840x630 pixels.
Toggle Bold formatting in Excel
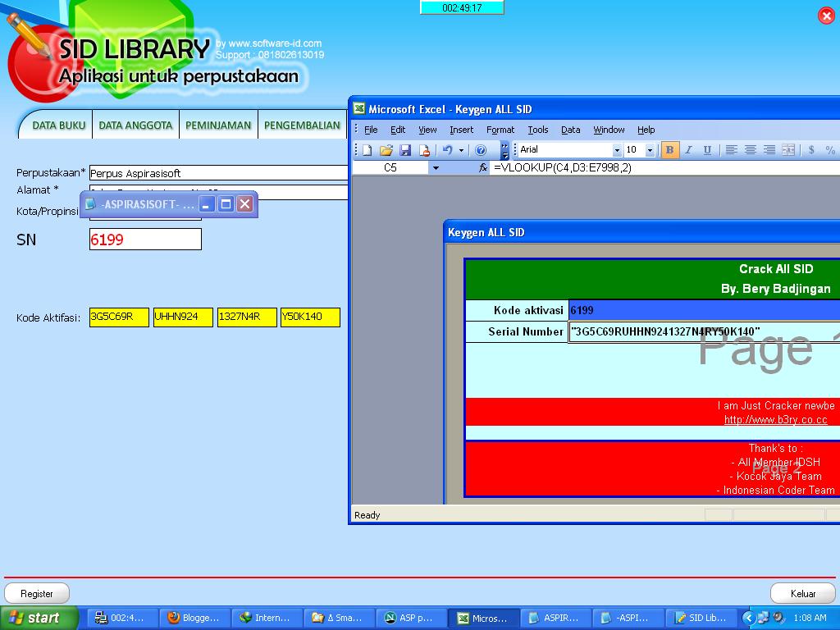pyautogui.click(x=669, y=150)
